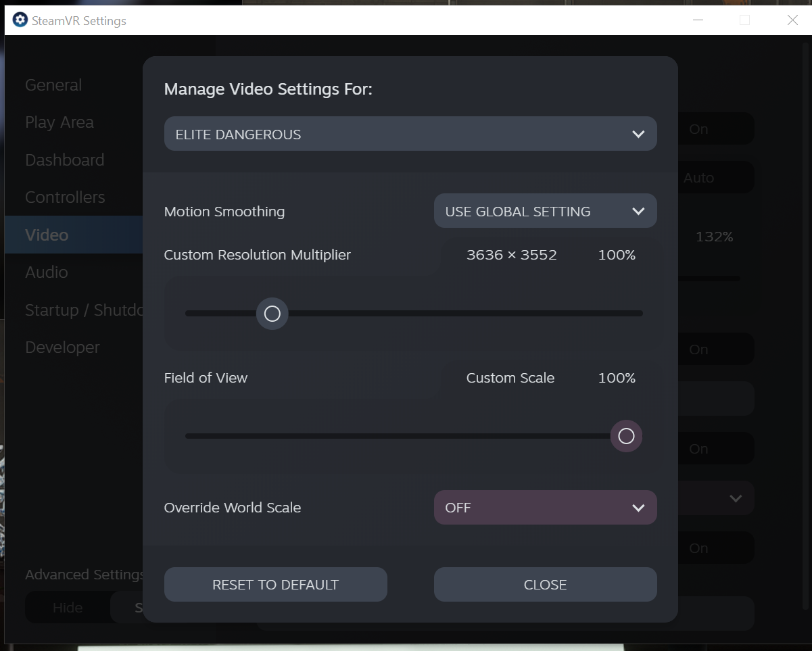Click the Motion Smoothing label
812x651 pixels.
click(x=224, y=212)
